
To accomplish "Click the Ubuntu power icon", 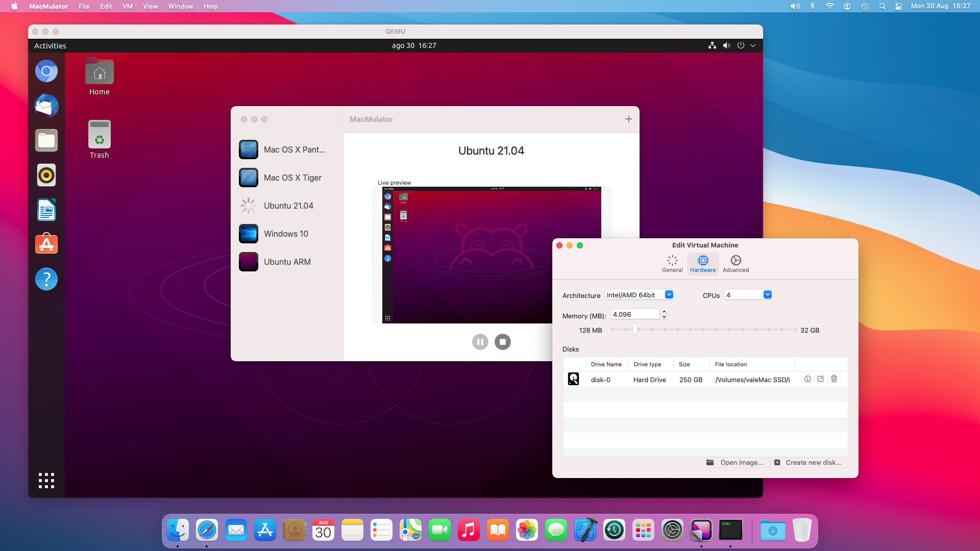I will coord(741,45).
